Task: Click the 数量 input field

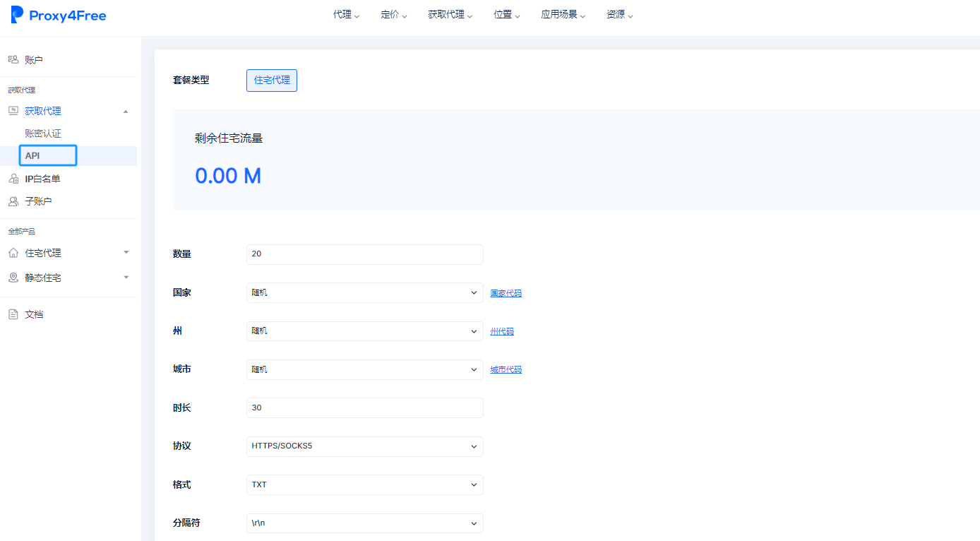Action: [x=364, y=254]
